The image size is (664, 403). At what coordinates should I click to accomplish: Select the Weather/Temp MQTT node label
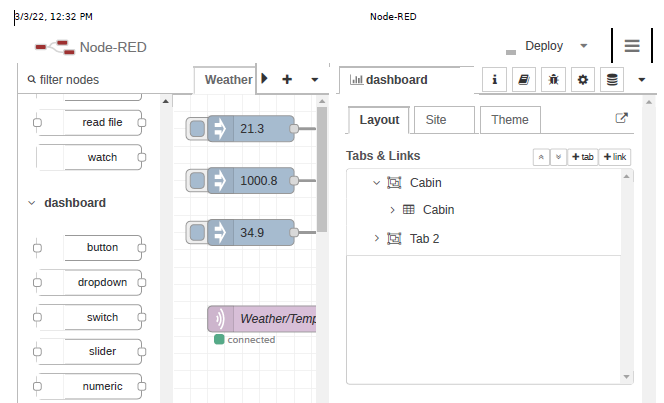[278, 319]
